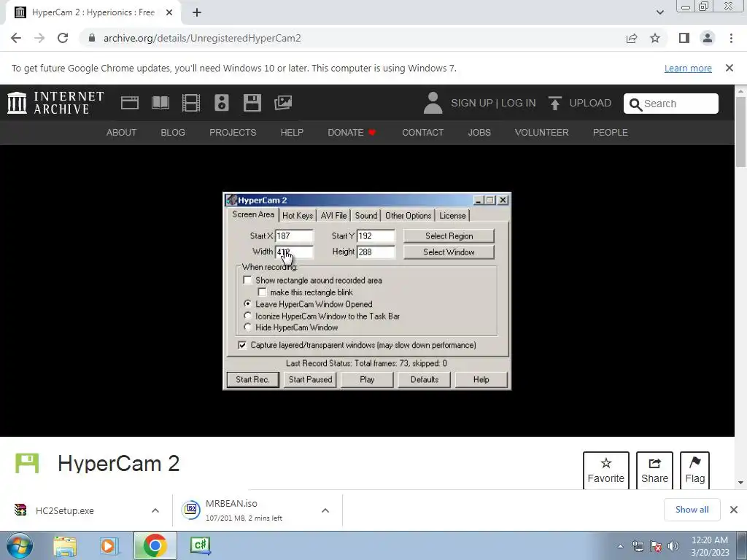Click Learn more about Chrome updates

tap(688, 68)
